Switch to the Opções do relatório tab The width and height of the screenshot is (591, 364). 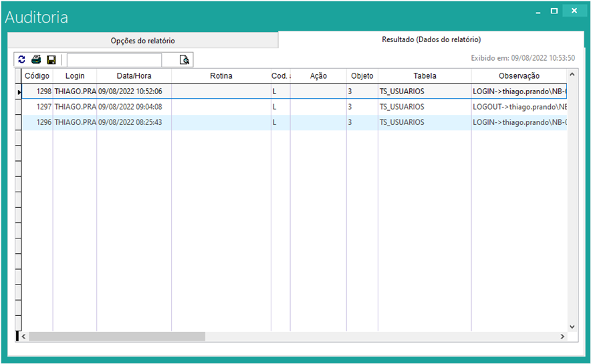click(142, 41)
